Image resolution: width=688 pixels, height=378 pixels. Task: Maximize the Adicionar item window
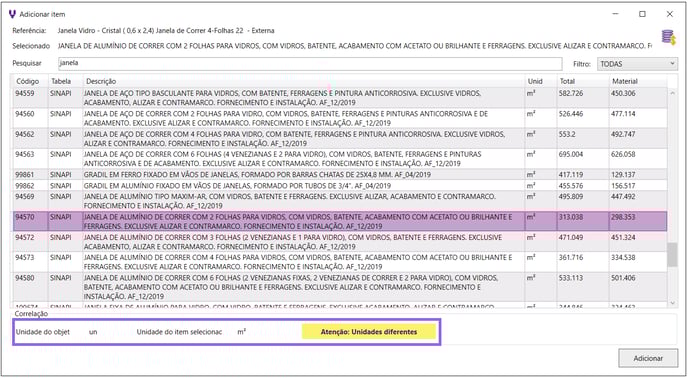click(x=642, y=14)
